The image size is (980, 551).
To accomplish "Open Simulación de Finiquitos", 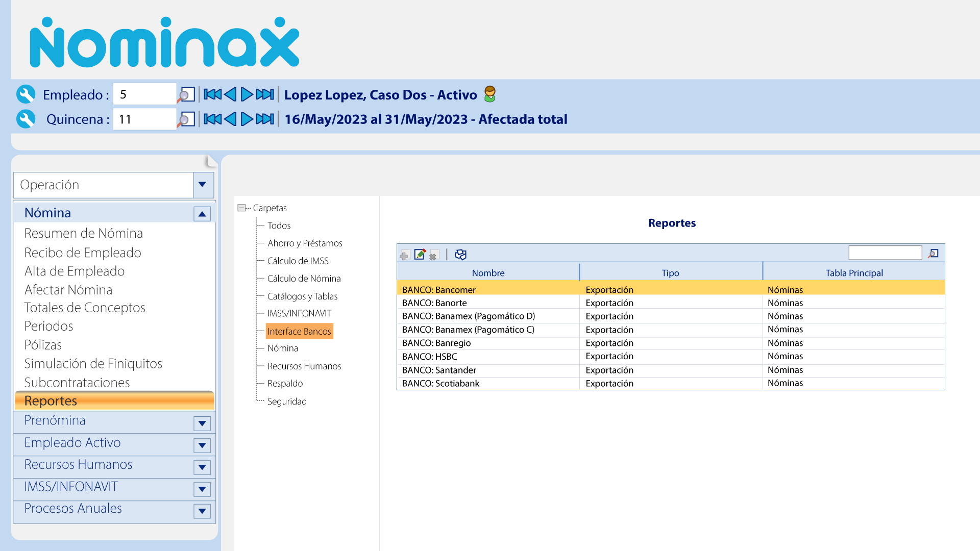I will (93, 363).
